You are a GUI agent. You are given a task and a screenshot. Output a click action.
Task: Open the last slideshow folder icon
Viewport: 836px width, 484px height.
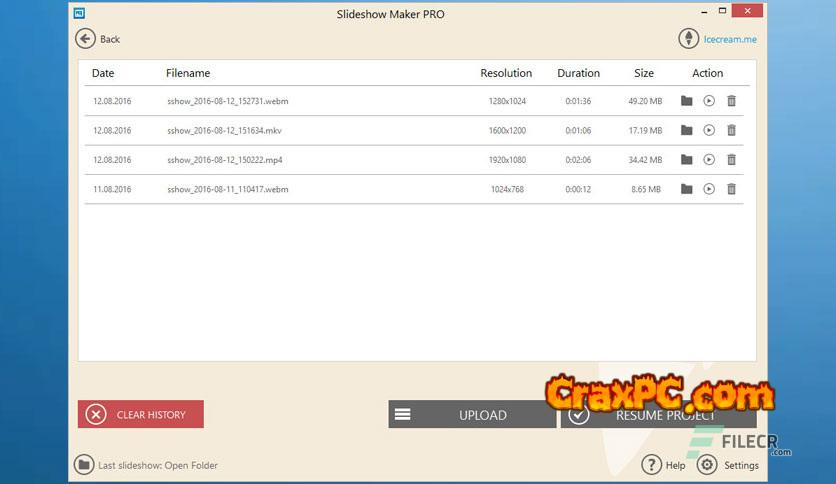tap(84, 465)
